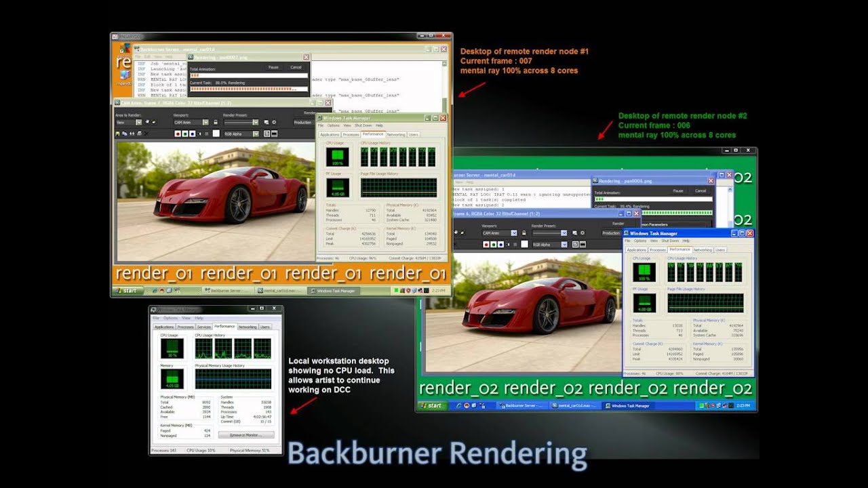Click the Clone Frame Window icon on render_01
Image resolution: width=868 pixels, height=488 pixels.
tap(132, 134)
